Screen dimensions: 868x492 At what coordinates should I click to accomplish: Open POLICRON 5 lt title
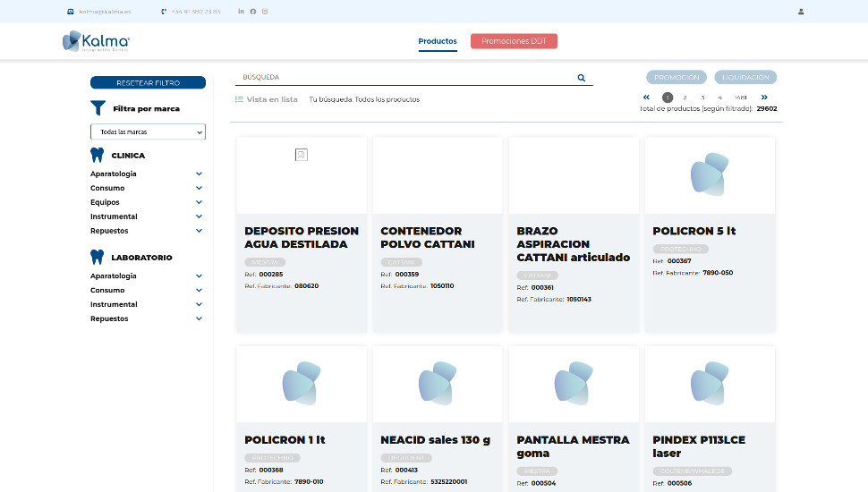coord(694,231)
